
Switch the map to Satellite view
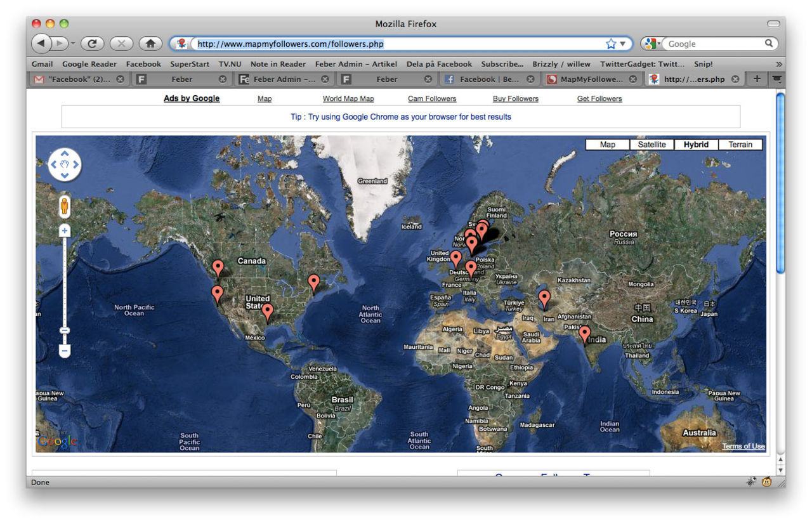(x=652, y=145)
